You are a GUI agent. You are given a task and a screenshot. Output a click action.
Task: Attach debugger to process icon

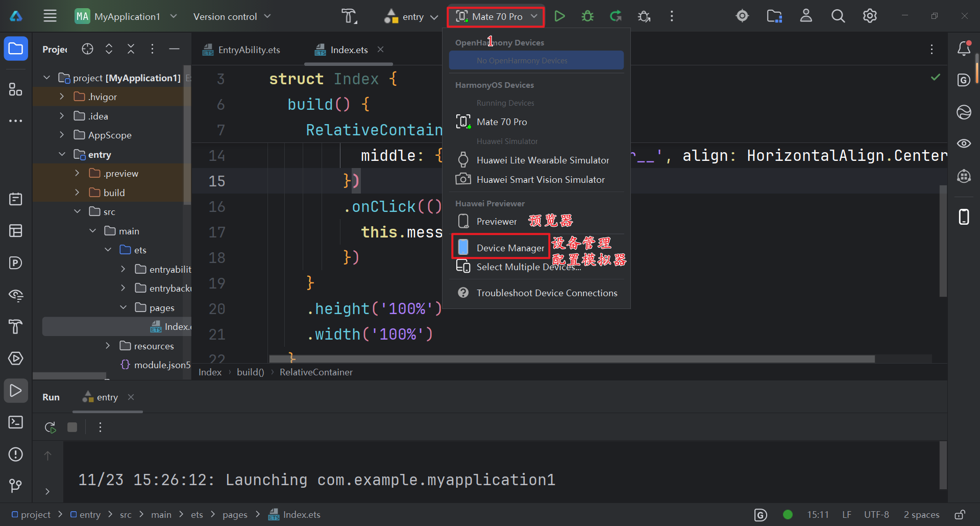[x=644, y=16]
